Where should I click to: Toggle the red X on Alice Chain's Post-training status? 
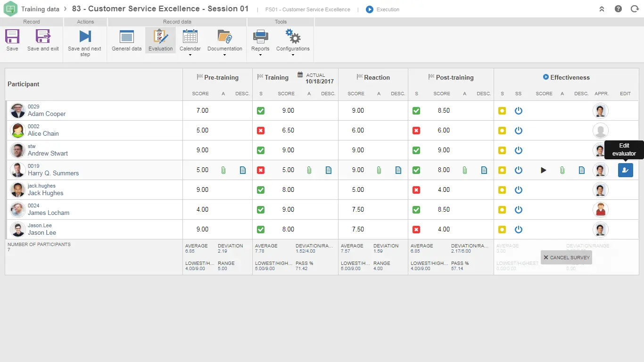point(416,131)
